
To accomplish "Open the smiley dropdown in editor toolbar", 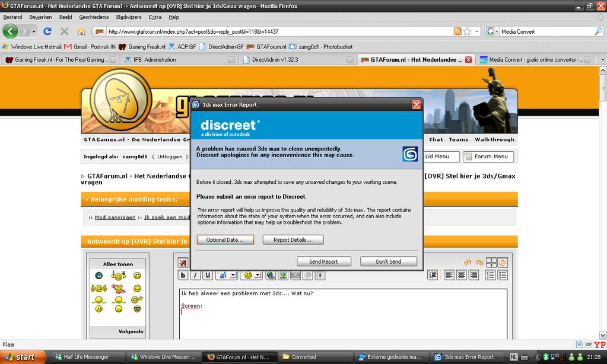I will click(x=251, y=275).
